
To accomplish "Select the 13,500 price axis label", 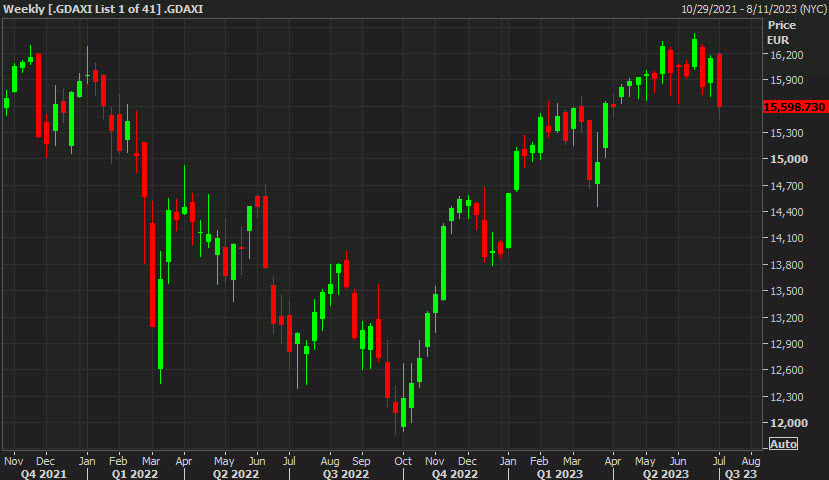I will click(x=787, y=291).
